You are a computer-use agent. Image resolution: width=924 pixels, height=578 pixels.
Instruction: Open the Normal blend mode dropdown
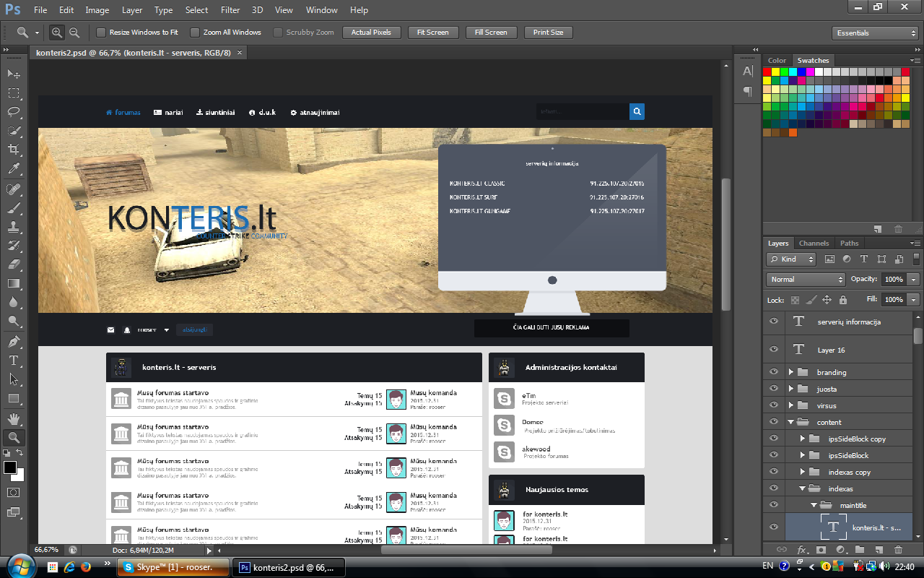click(806, 279)
